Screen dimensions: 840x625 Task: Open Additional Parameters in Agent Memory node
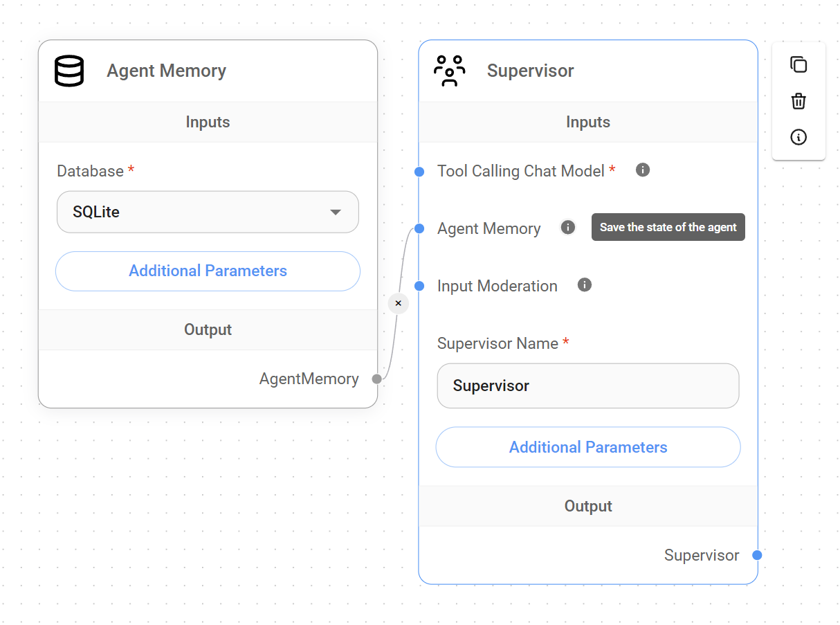[208, 271]
